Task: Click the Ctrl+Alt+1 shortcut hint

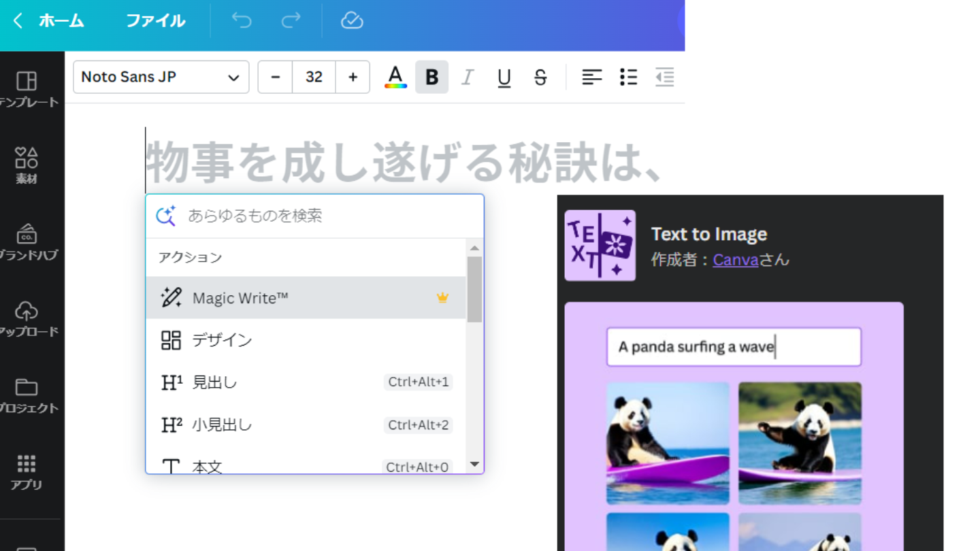Action: pos(419,382)
